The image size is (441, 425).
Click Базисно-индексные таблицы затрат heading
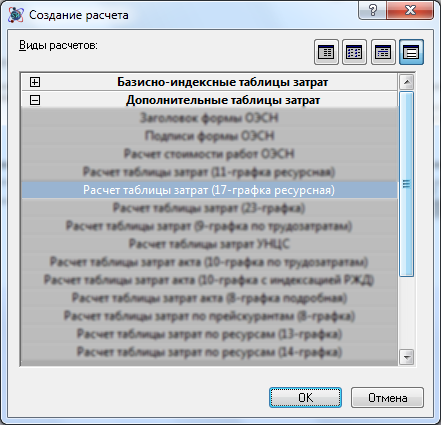click(x=222, y=82)
